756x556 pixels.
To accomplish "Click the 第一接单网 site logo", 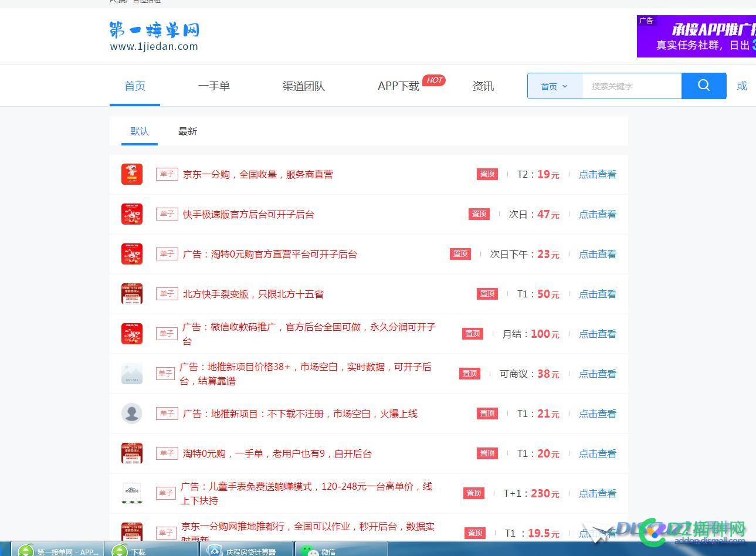I will [x=154, y=36].
